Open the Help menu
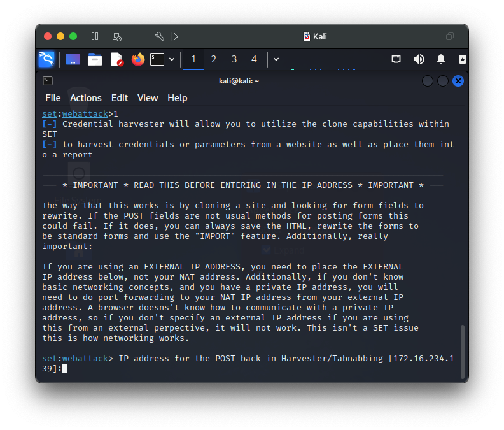 (178, 98)
